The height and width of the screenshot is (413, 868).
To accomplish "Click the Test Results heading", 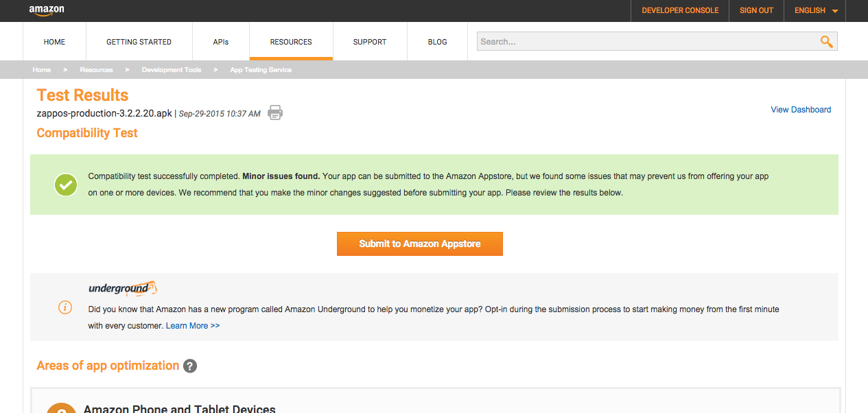I will click(x=82, y=95).
